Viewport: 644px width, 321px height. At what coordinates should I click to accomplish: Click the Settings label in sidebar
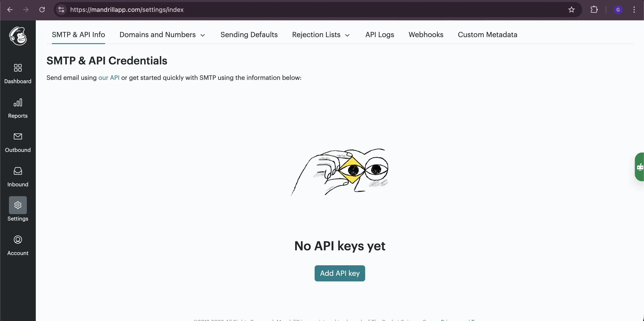coord(18,219)
